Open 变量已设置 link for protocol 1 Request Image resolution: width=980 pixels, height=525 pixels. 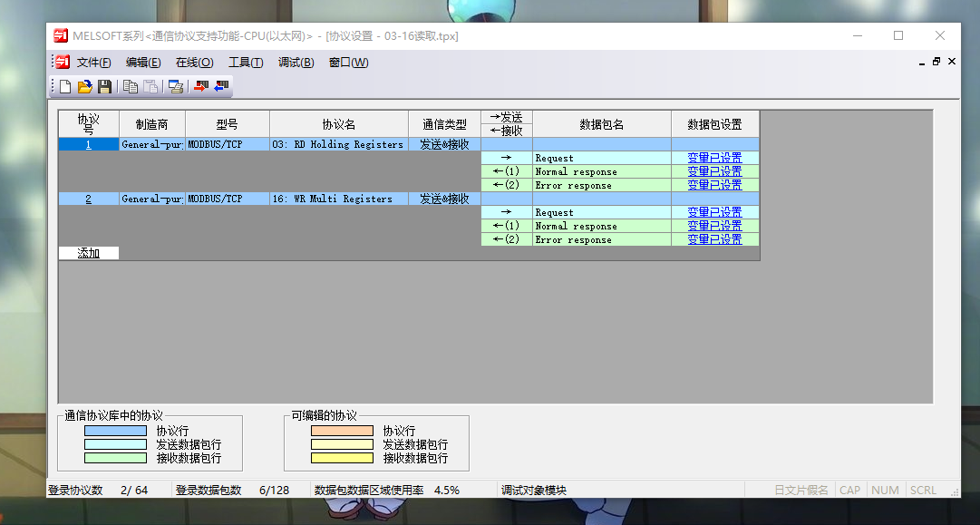[x=714, y=158]
